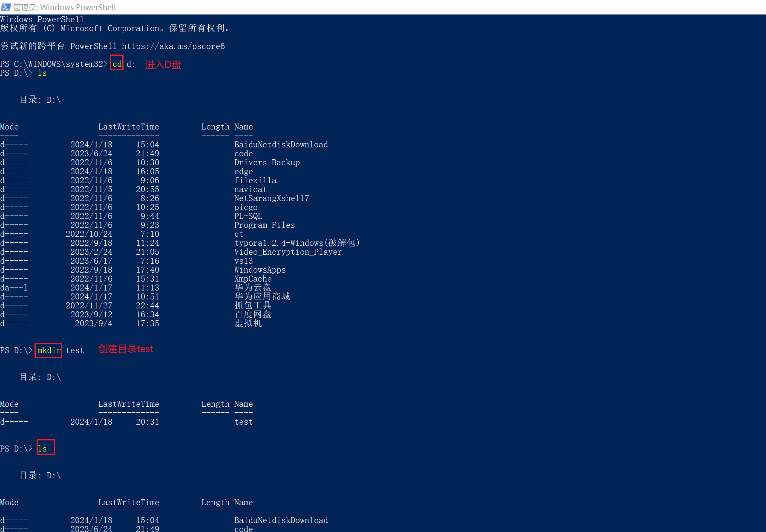The image size is (766, 532).
Task: Click the 'mkdir' command word
Action: click(x=49, y=350)
